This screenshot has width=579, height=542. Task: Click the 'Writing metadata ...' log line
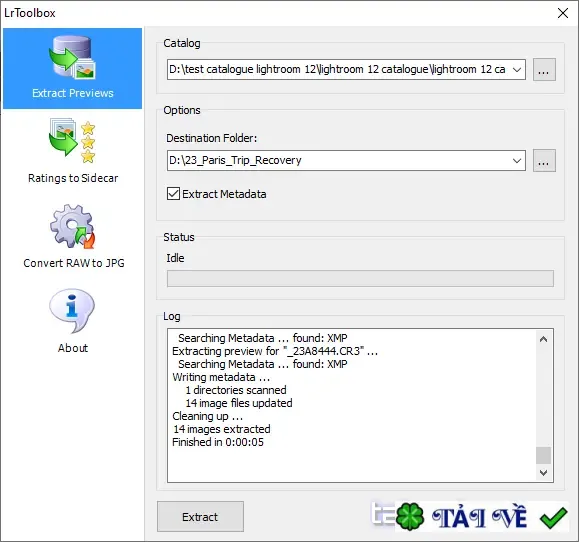pyautogui.click(x=221, y=377)
